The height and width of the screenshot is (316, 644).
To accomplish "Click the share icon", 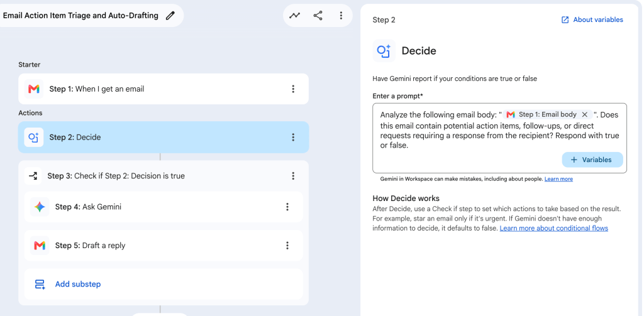I will [318, 16].
